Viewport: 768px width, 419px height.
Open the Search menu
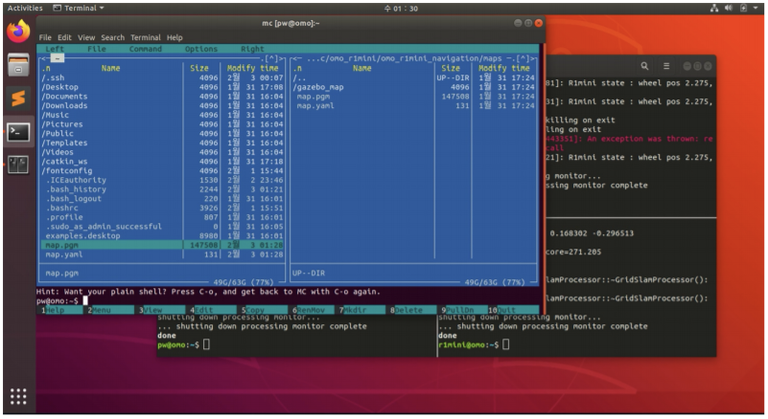(113, 37)
